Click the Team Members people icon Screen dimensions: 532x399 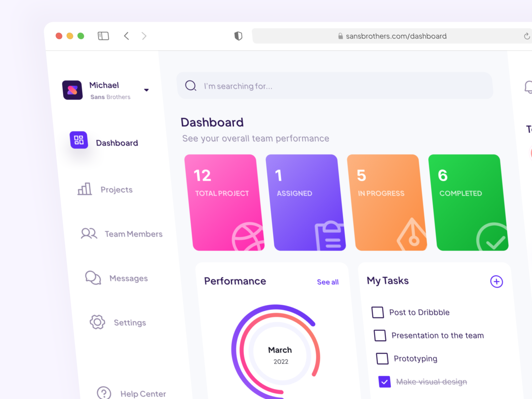point(89,233)
